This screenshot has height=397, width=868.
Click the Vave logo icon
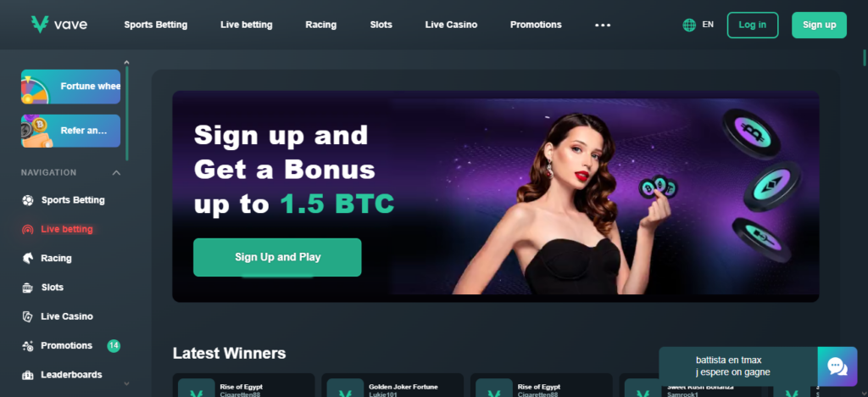tap(40, 25)
